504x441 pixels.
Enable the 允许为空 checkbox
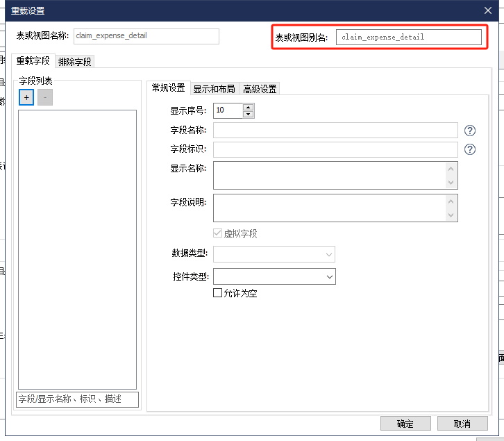pos(218,293)
